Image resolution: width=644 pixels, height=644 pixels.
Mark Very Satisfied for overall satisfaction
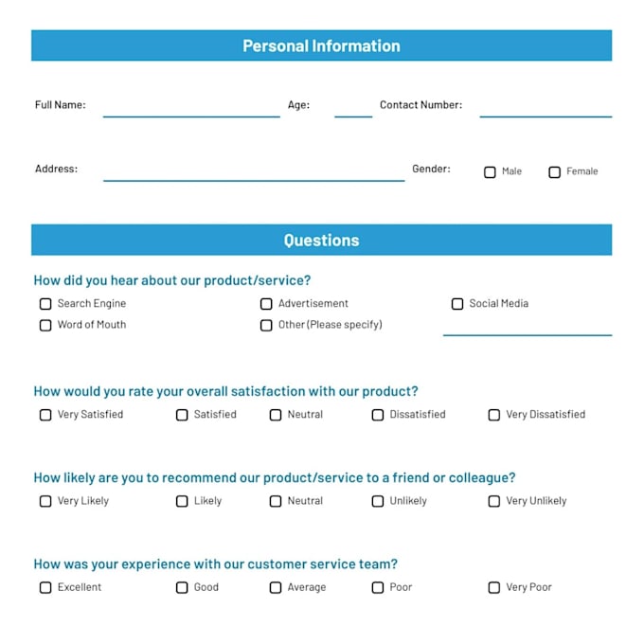pyautogui.click(x=45, y=415)
